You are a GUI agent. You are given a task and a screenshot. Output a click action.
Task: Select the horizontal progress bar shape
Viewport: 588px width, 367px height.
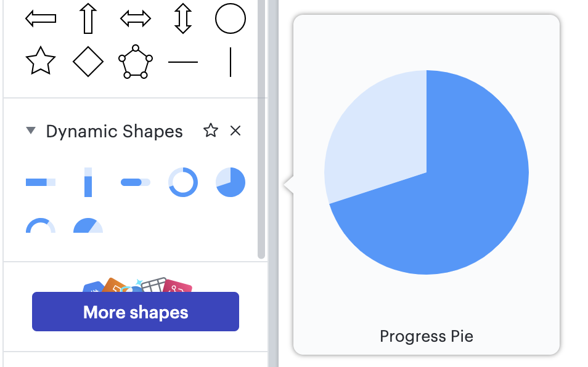tap(40, 182)
